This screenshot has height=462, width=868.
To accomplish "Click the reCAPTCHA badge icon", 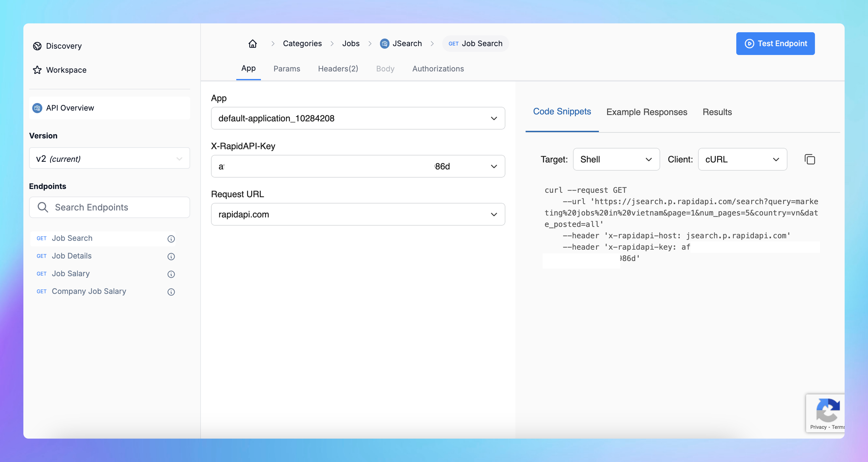I will (x=827, y=410).
